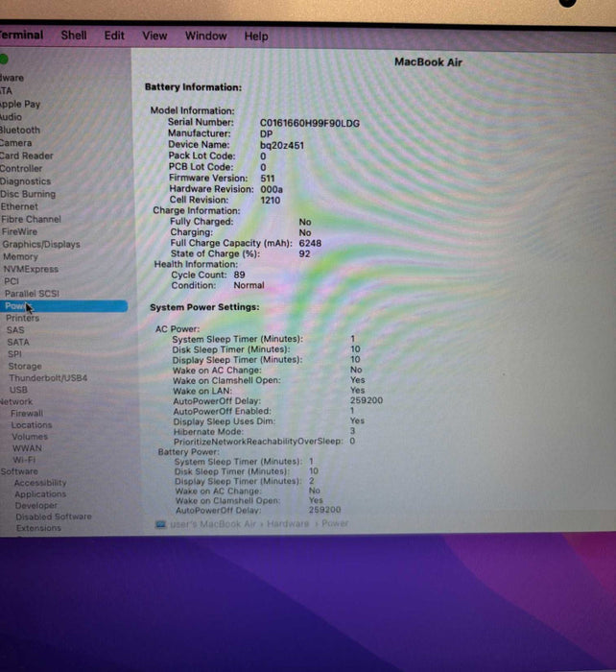Select Bluetooth in the sidebar
The width and height of the screenshot is (616, 672).
point(20,130)
